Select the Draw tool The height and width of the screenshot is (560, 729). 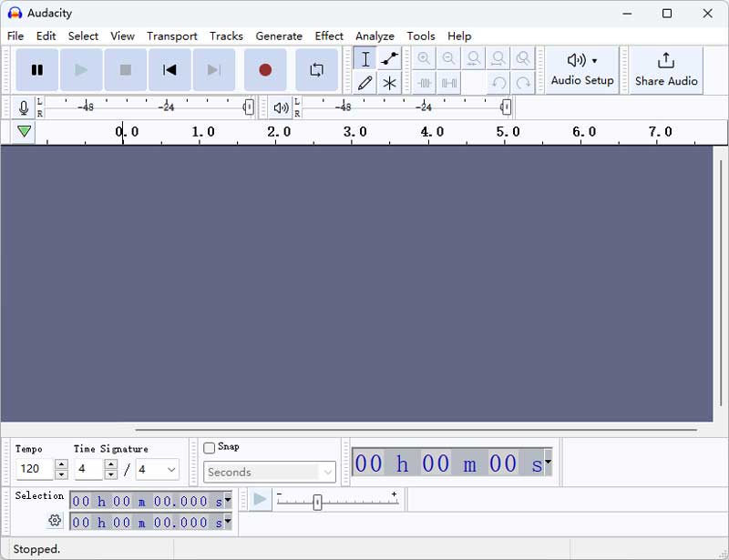pos(365,82)
